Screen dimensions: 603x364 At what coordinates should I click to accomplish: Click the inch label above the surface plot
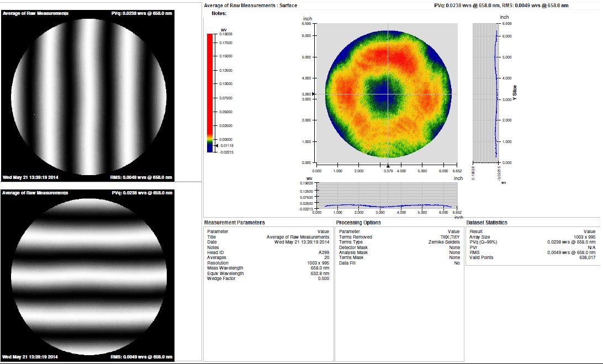(307, 18)
